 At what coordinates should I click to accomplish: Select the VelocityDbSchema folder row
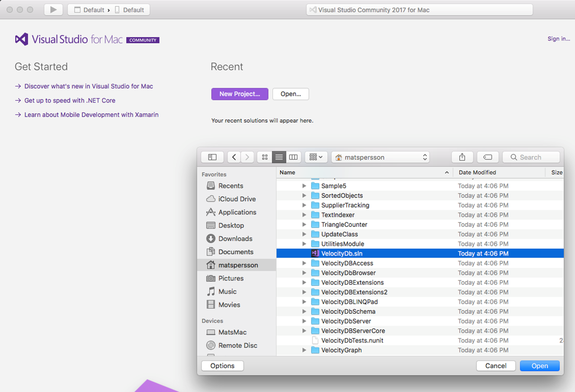click(x=420, y=311)
